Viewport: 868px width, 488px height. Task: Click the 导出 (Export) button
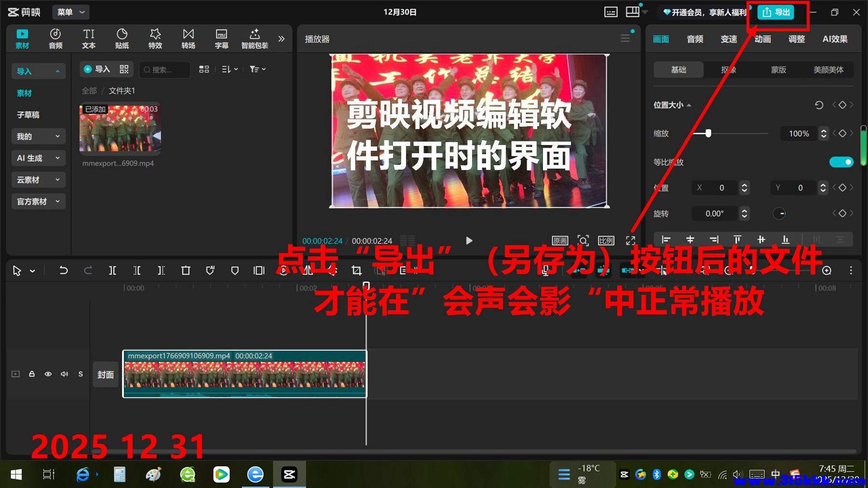pos(777,13)
